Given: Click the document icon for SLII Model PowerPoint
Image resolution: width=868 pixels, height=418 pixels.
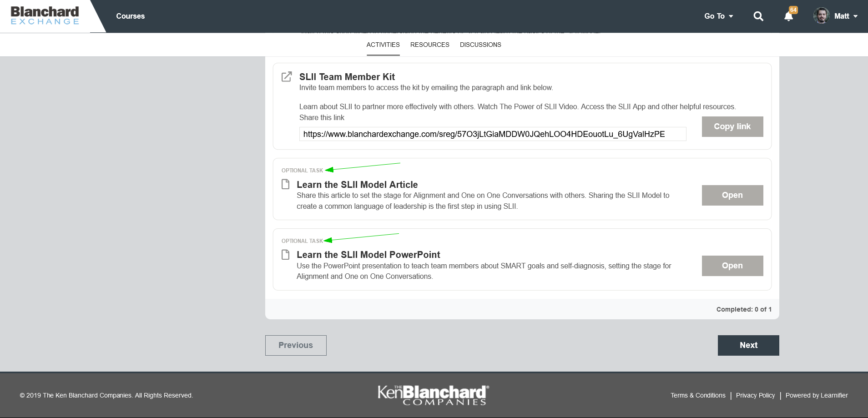Looking at the screenshot, I should 285,254.
